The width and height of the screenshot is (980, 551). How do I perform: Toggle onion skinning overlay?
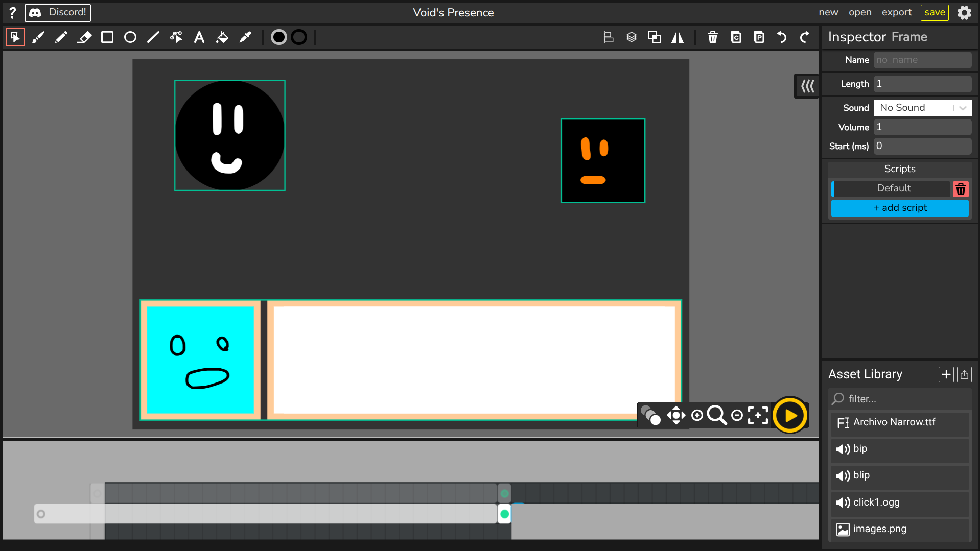tap(650, 416)
